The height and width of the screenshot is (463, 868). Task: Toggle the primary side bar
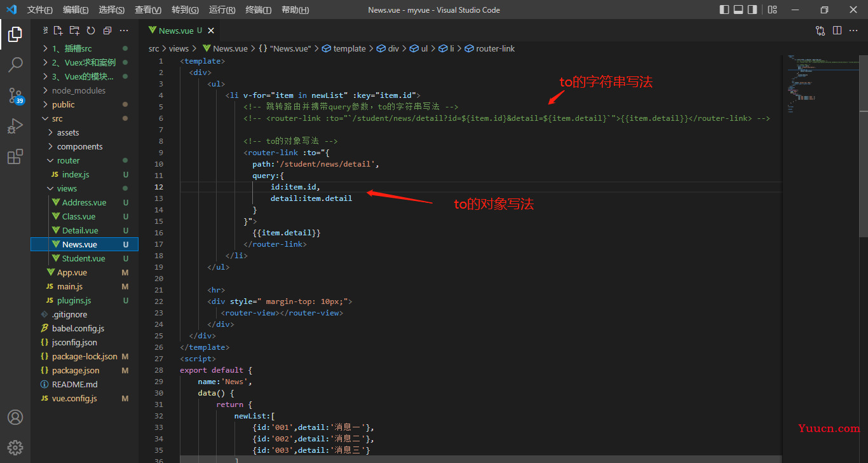pos(724,10)
